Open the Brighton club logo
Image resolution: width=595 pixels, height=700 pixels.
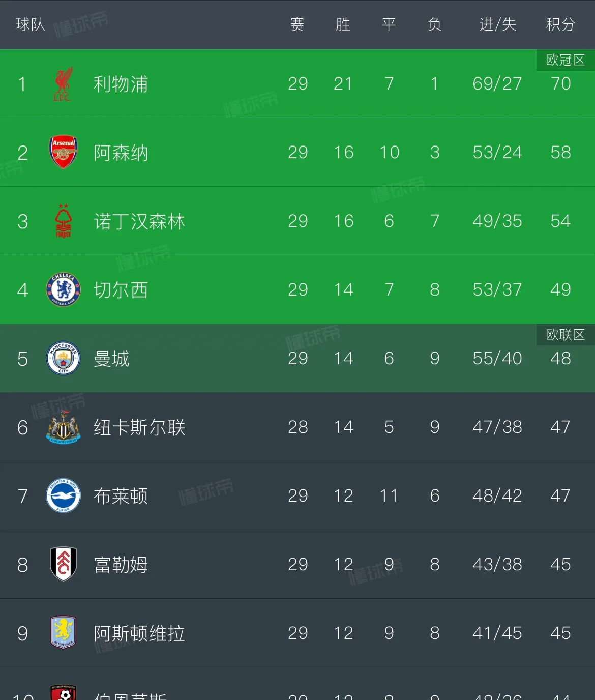(x=63, y=496)
